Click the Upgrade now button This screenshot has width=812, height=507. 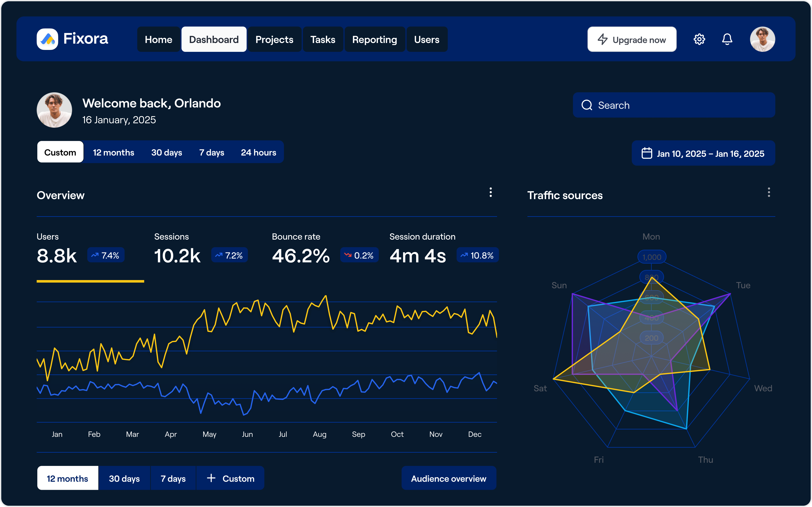(632, 40)
